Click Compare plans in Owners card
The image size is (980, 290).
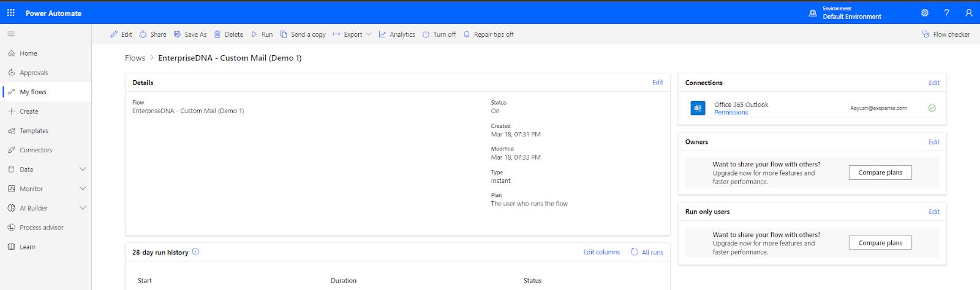point(880,173)
